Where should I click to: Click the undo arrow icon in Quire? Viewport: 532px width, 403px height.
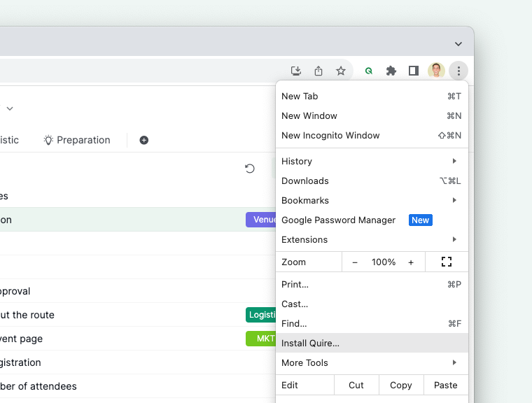(x=250, y=168)
